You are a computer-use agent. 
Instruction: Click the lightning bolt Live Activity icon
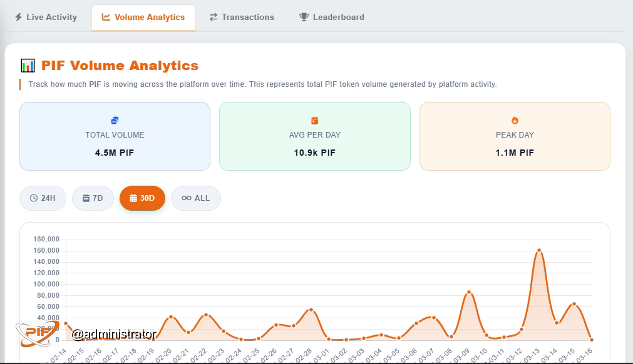tap(19, 17)
